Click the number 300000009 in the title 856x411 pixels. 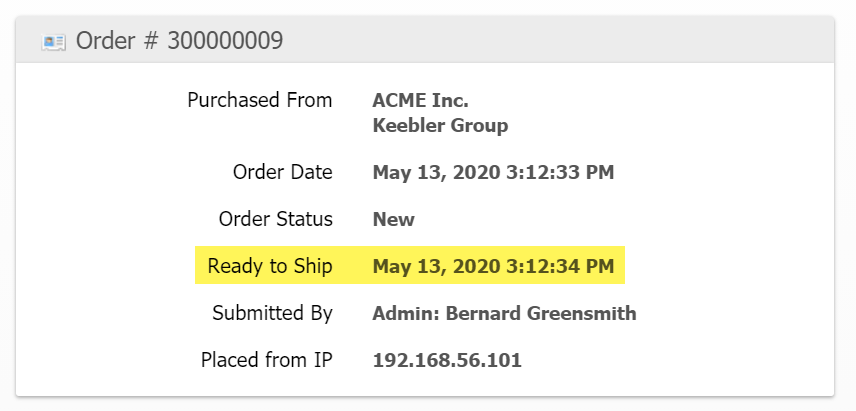pos(225,41)
